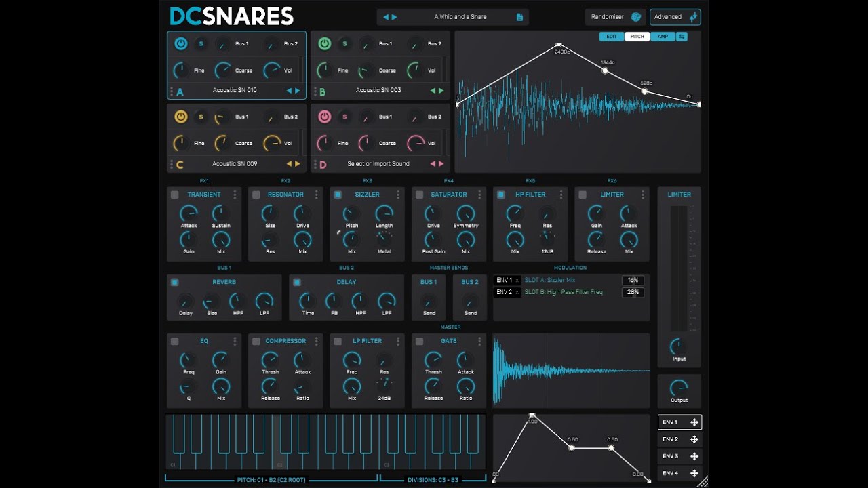Select the ENV 1 envelope
This screenshot has height=488, width=868.
(679, 422)
